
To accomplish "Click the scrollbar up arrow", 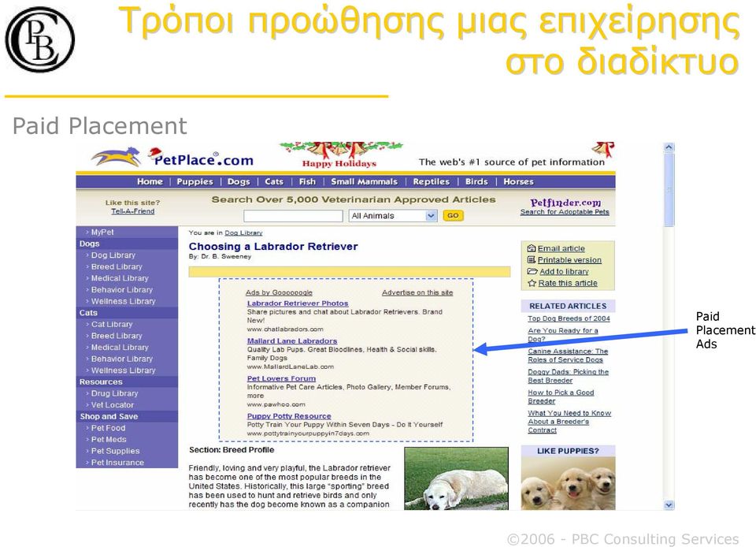I will [669, 147].
